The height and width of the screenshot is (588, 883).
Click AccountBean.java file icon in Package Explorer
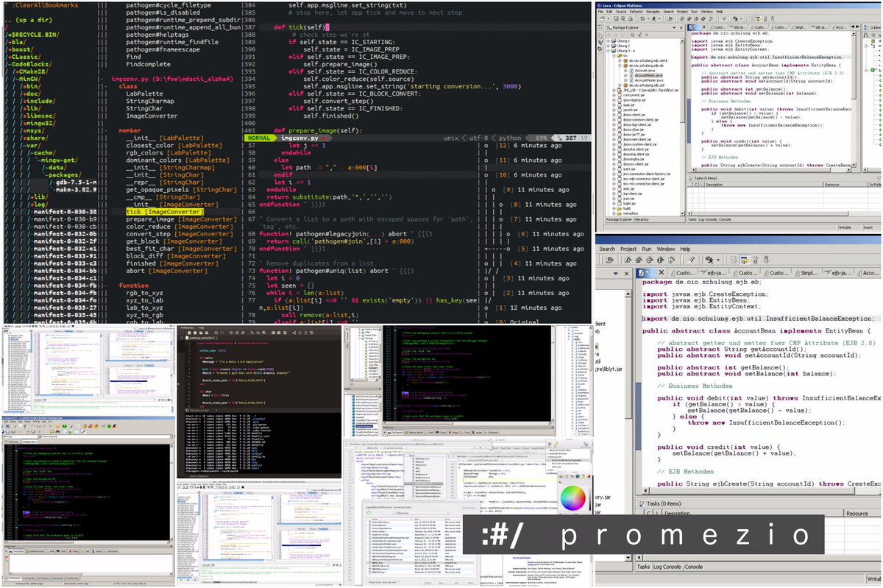(x=631, y=75)
